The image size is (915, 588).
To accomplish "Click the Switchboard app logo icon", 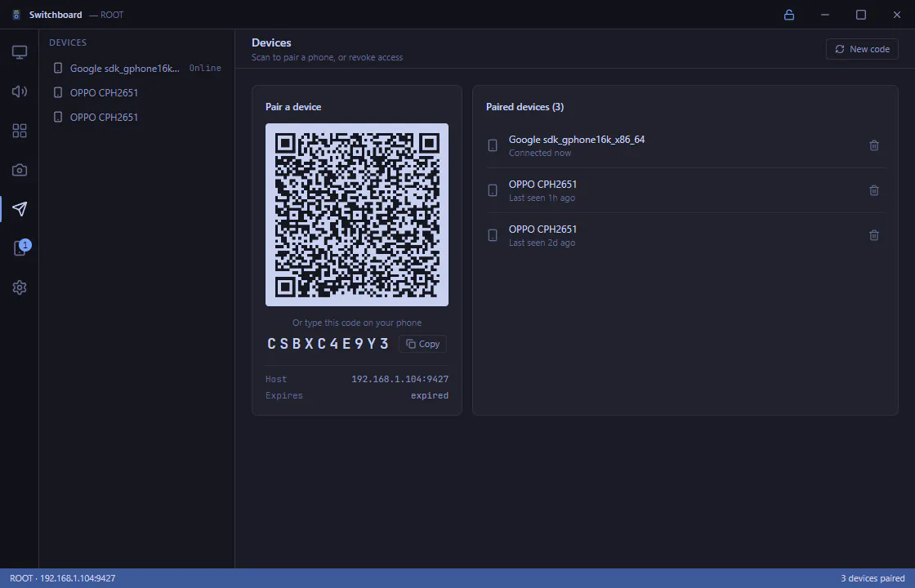I will [16, 15].
